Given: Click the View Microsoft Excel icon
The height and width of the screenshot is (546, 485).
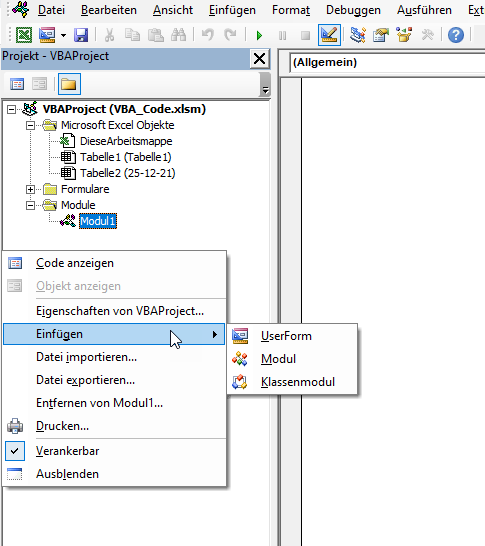Looking at the screenshot, I should point(24,35).
